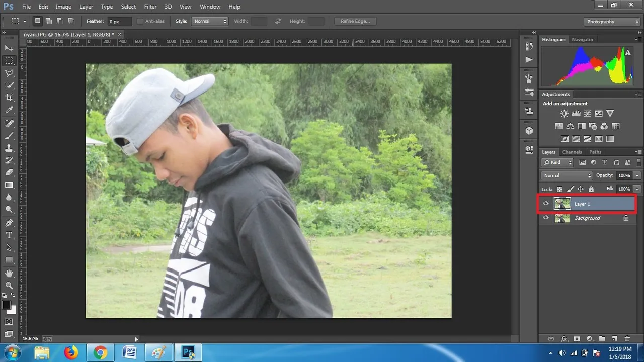Select the Eraser tool
Image resolution: width=644 pixels, height=362 pixels.
pyautogui.click(x=9, y=172)
